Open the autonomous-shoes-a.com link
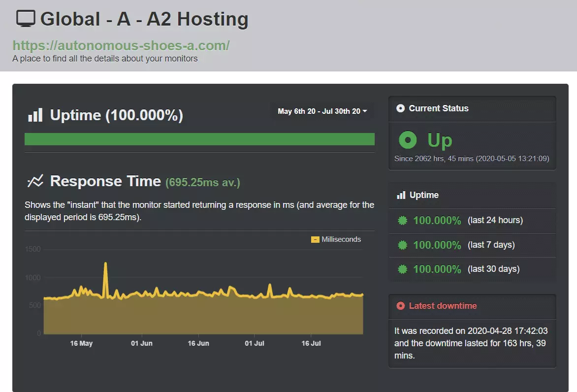Viewport: 577px width, 392px height. 121,45
